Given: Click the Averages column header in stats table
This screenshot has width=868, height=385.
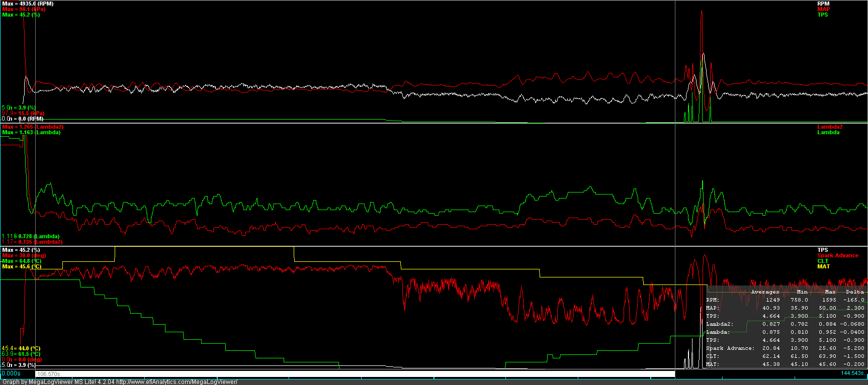Looking at the screenshot, I should [765, 292].
